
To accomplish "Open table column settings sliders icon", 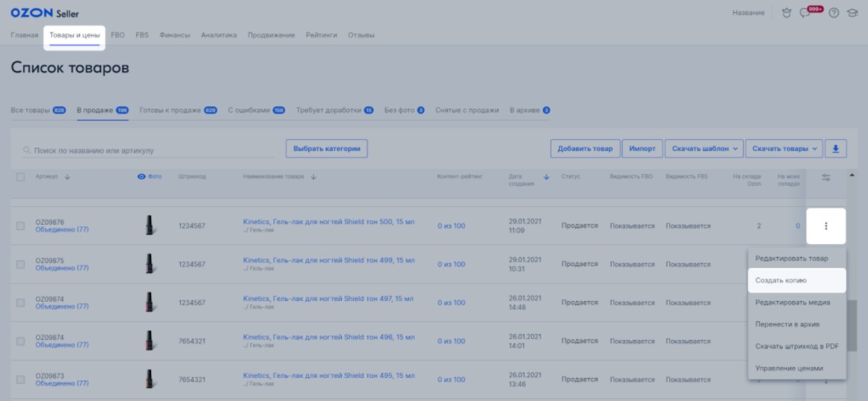I will click(826, 178).
